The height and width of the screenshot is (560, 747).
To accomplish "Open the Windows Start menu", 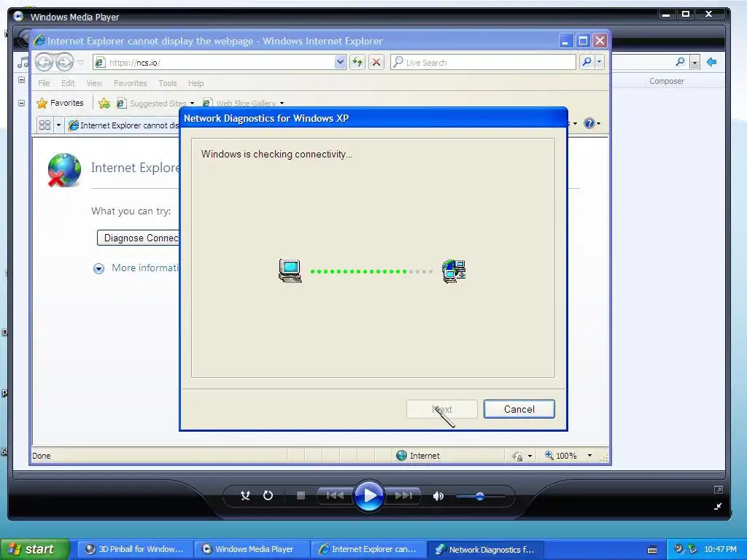I will [x=34, y=549].
